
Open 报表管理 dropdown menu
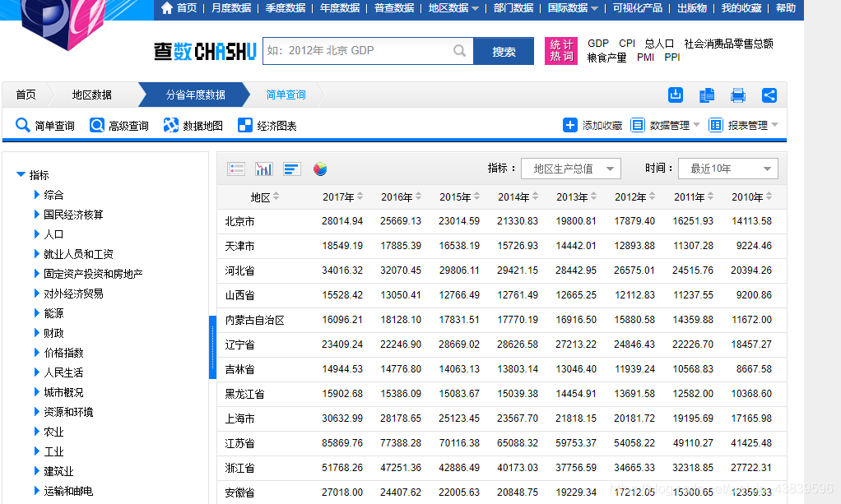click(x=743, y=125)
